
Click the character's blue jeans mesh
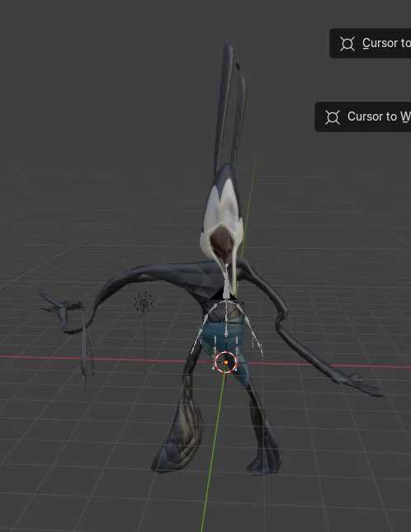225,349
